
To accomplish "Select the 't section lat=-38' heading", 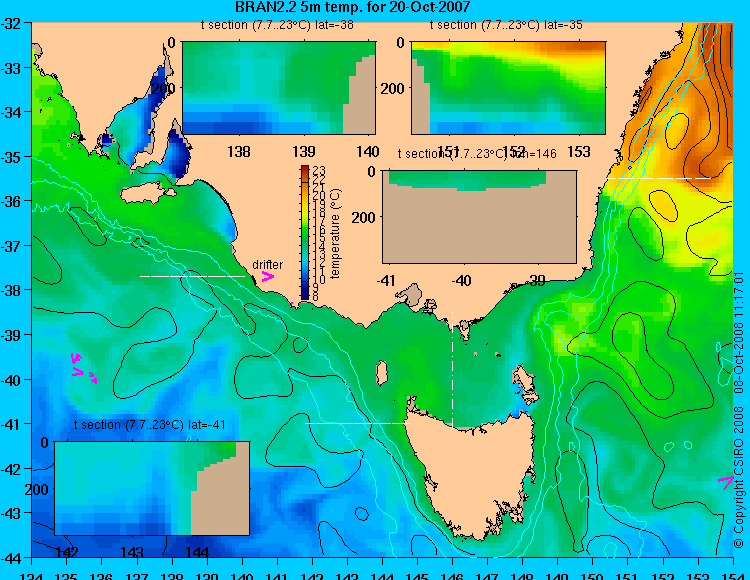I will click(277, 25).
